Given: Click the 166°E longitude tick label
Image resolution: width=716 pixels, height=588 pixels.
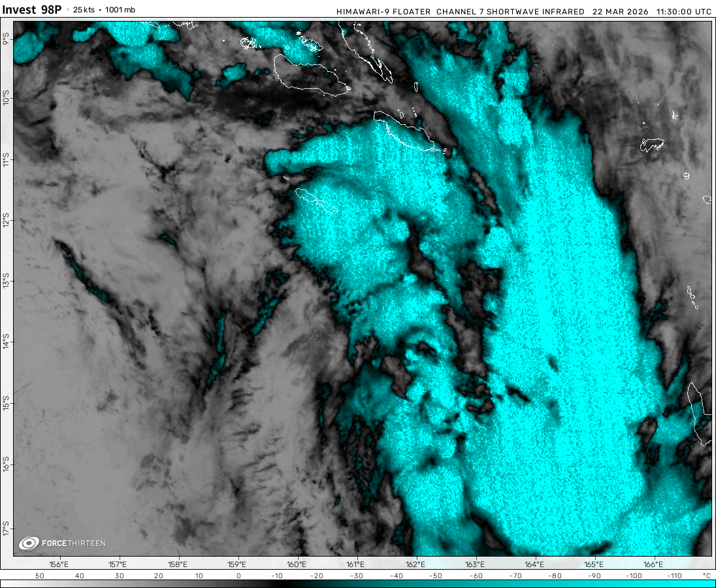Looking at the screenshot, I should (653, 564).
